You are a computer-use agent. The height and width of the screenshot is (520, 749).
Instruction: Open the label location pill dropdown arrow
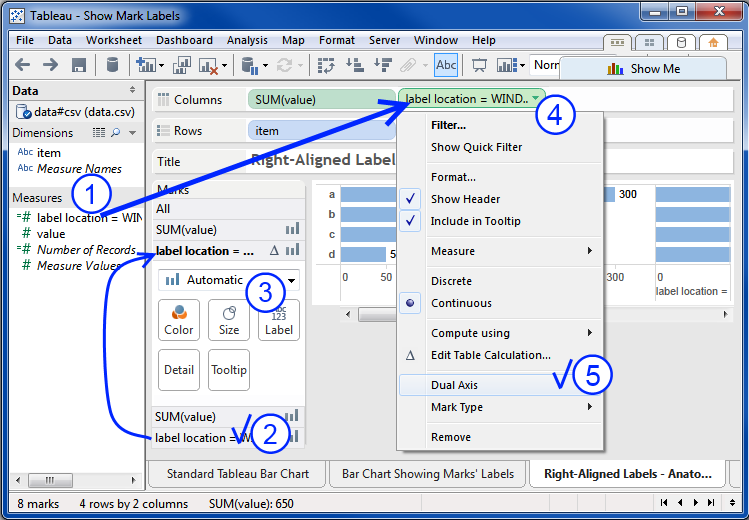coord(535,98)
